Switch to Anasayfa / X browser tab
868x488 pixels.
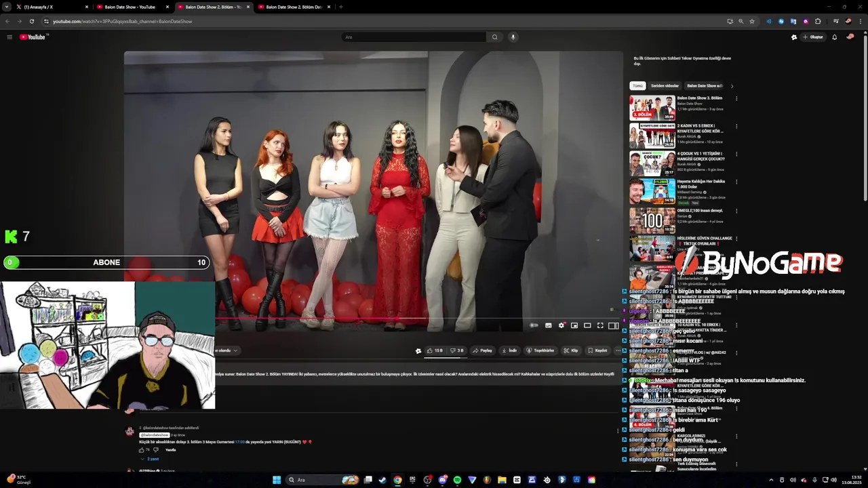point(51,7)
